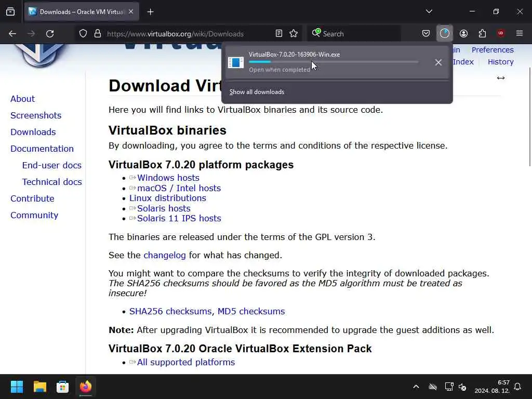The height and width of the screenshot is (399, 532).
Task: Open MD5 checksums link
Action: point(251,311)
